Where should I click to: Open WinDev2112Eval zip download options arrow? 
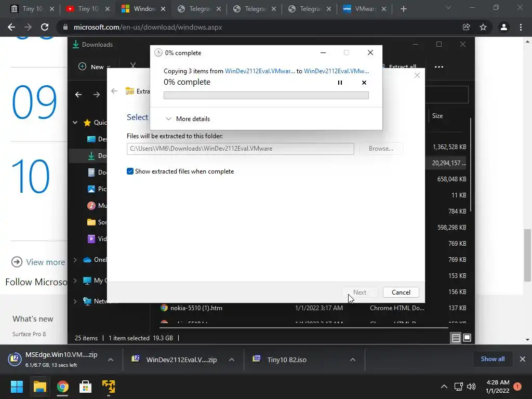(x=232, y=360)
